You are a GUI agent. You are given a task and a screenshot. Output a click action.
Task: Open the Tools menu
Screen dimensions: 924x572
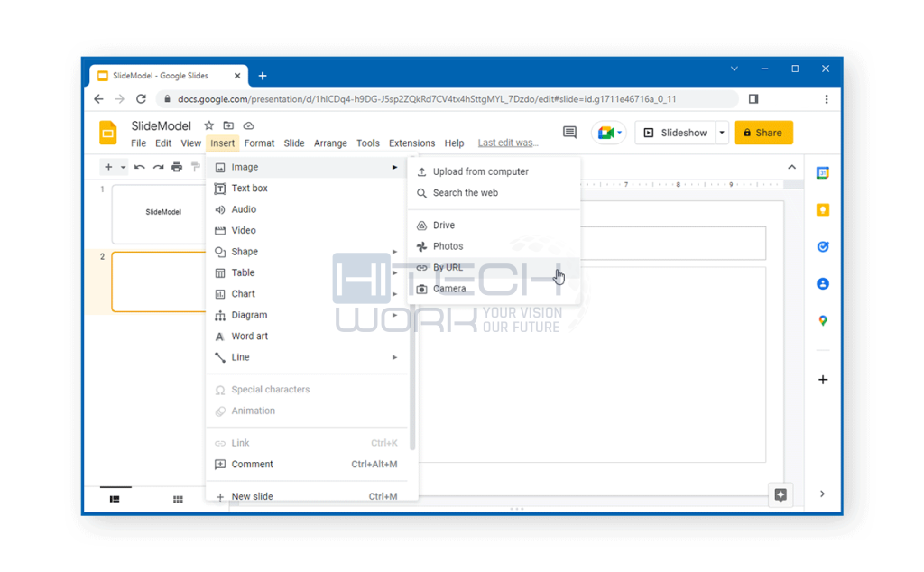click(368, 143)
